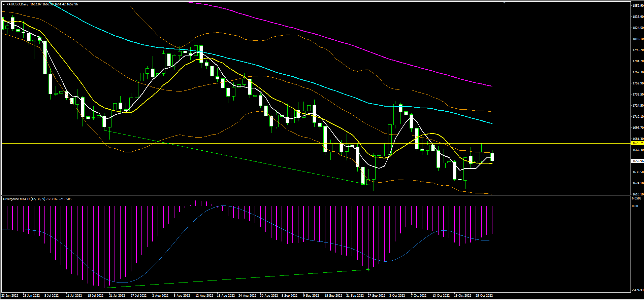Viewport: 644px width, 300px height.
Task: Click the yellow 1675.21 price label
Action: click(638, 143)
